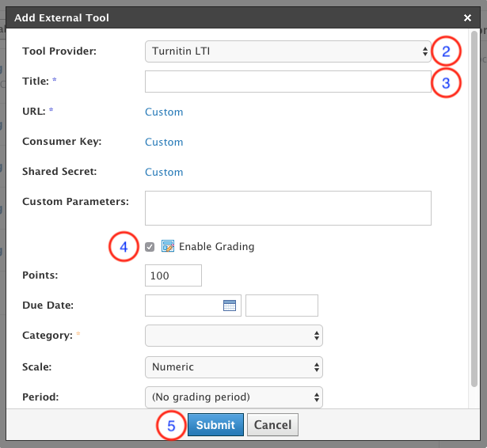The height and width of the screenshot is (448, 487).
Task: Click the Due Date date field
Action: point(184,306)
